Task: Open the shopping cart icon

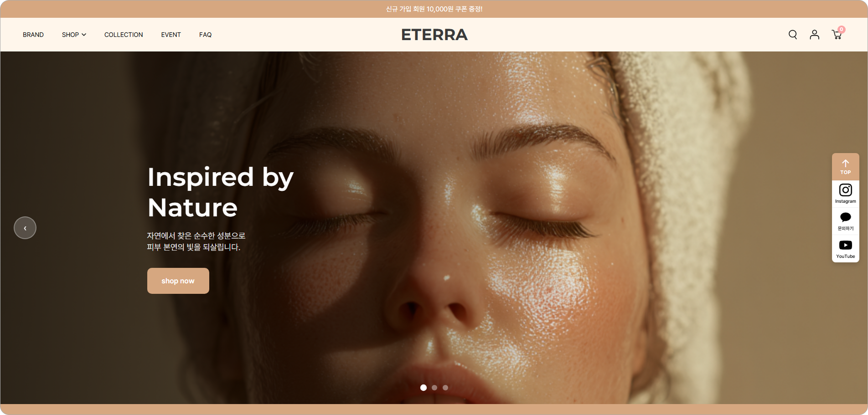Action: click(837, 35)
